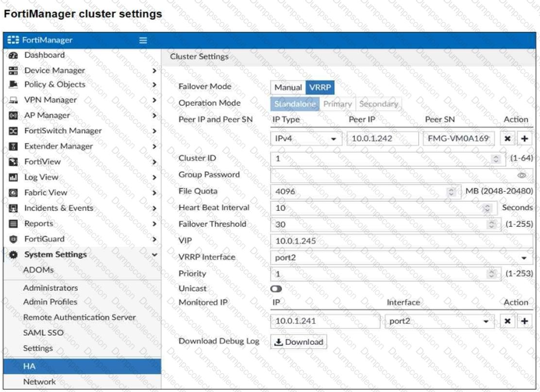The height and width of the screenshot is (392, 540).
Task: Open the VRRP Interface dropdown
Action: (x=401, y=257)
